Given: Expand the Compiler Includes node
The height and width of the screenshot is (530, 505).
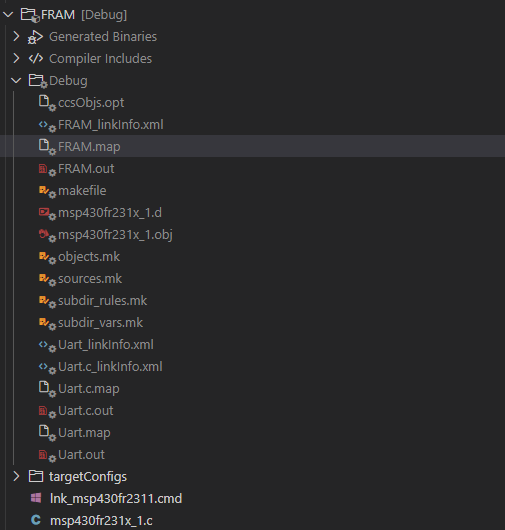Looking at the screenshot, I should tap(16, 58).
